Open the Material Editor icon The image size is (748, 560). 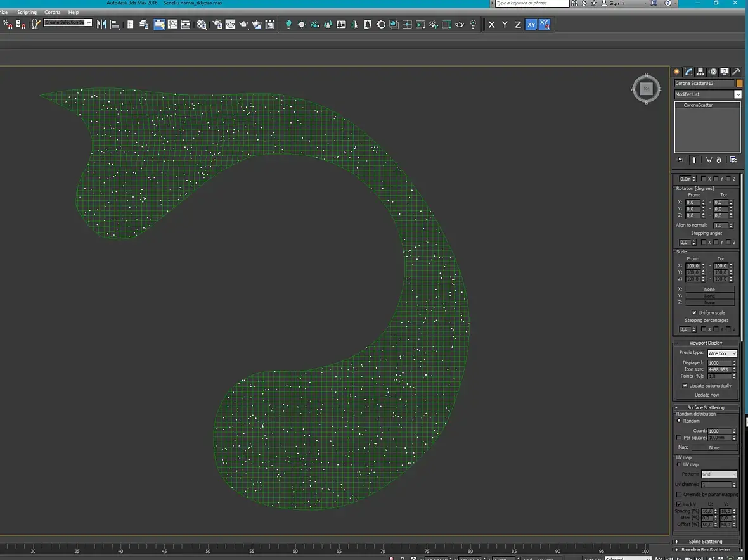[x=202, y=24]
